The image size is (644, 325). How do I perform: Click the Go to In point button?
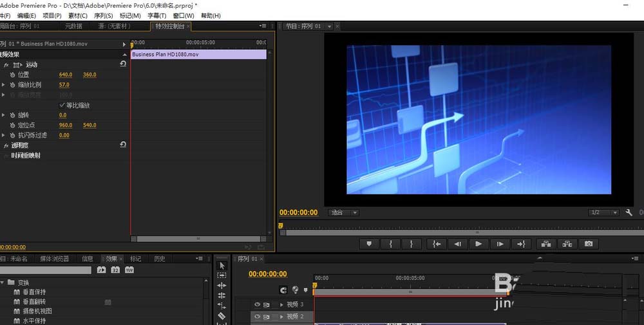(437, 244)
